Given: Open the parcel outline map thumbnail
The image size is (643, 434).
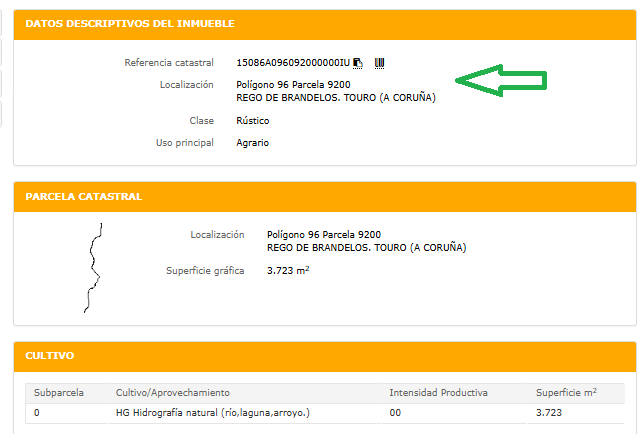Looking at the screenshot, I should [x=93, y=267].
